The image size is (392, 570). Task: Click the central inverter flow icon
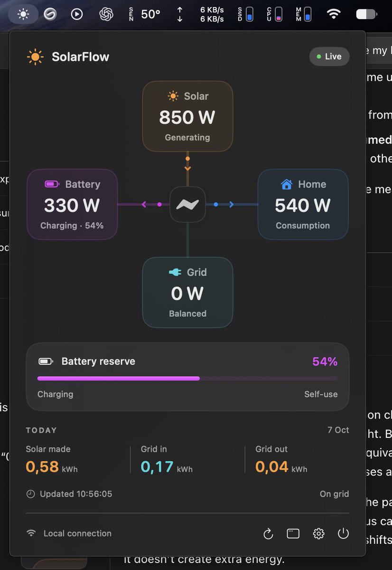(x=187, y=204)
